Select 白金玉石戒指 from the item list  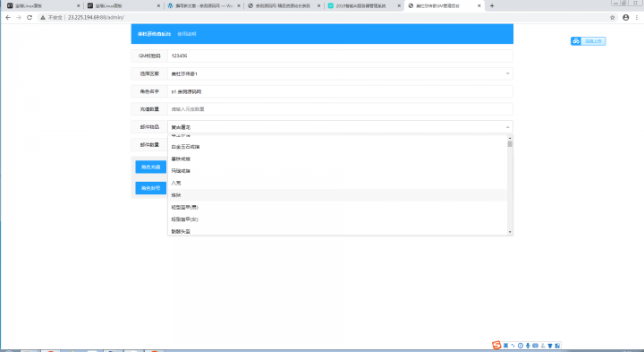click(186, 147)
